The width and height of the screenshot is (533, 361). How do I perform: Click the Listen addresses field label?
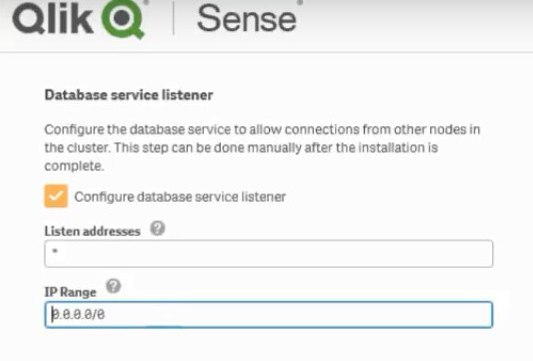click(92, 231)
